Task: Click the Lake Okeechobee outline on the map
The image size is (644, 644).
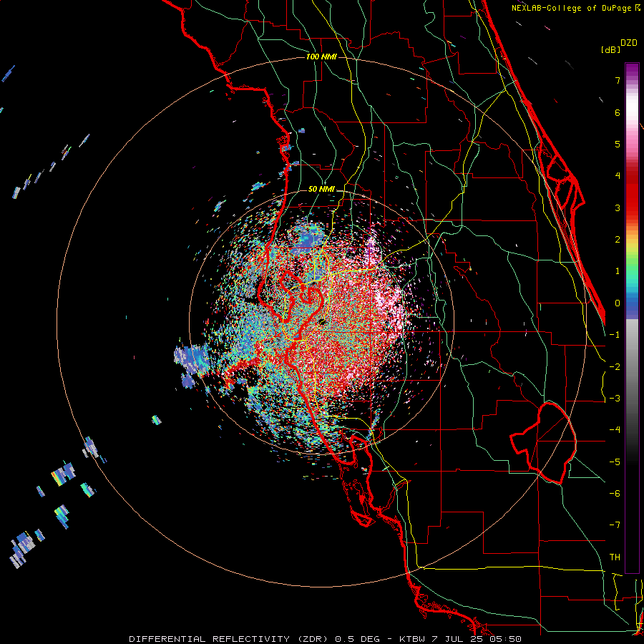Action: pos(543,442)
